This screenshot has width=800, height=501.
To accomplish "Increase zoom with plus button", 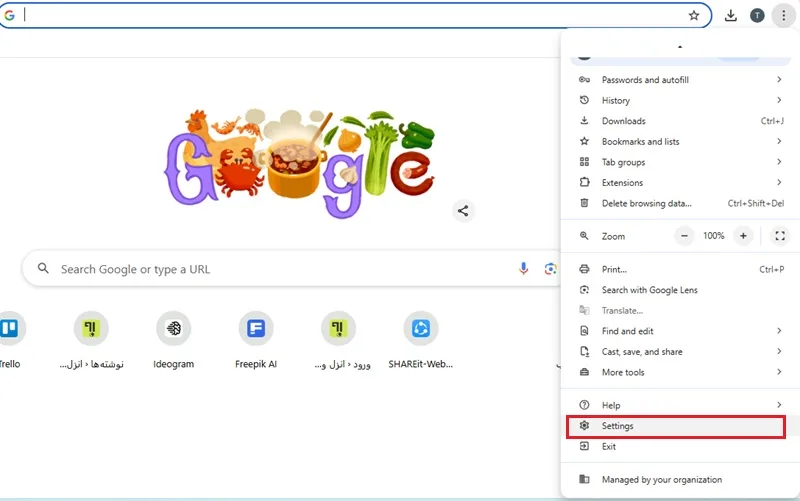I will click(x=743, y=236).
